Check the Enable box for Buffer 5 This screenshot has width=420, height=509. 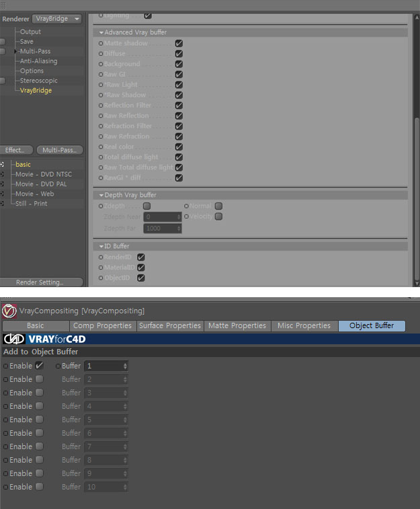tap(39, 420)
